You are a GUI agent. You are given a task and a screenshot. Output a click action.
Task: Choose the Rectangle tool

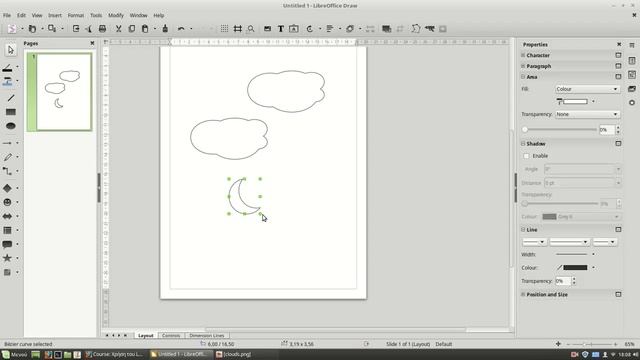[11, 112]
